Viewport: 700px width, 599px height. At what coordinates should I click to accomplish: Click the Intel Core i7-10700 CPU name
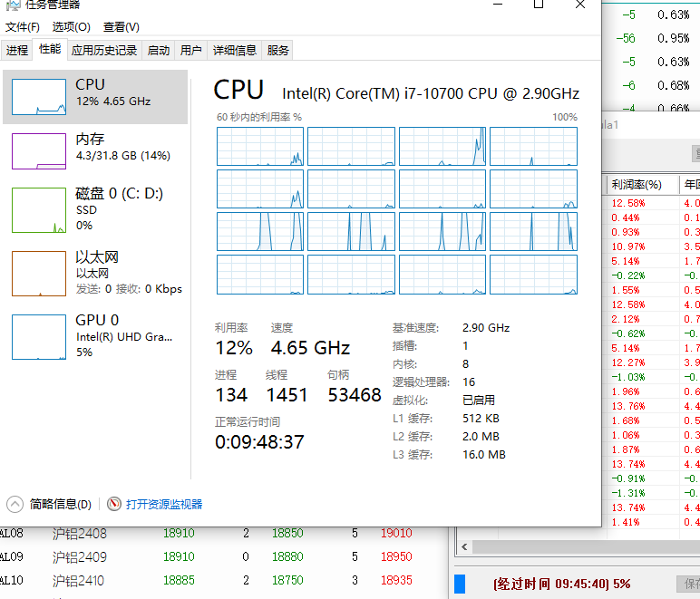coord(431,93)
